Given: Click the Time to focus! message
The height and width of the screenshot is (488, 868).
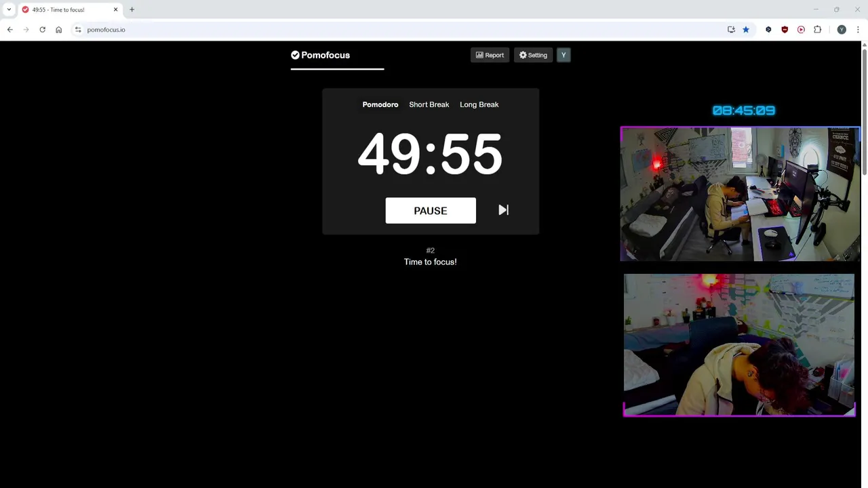Looking at the screenshot, I should pyautogui.click(x=431, y=262).
